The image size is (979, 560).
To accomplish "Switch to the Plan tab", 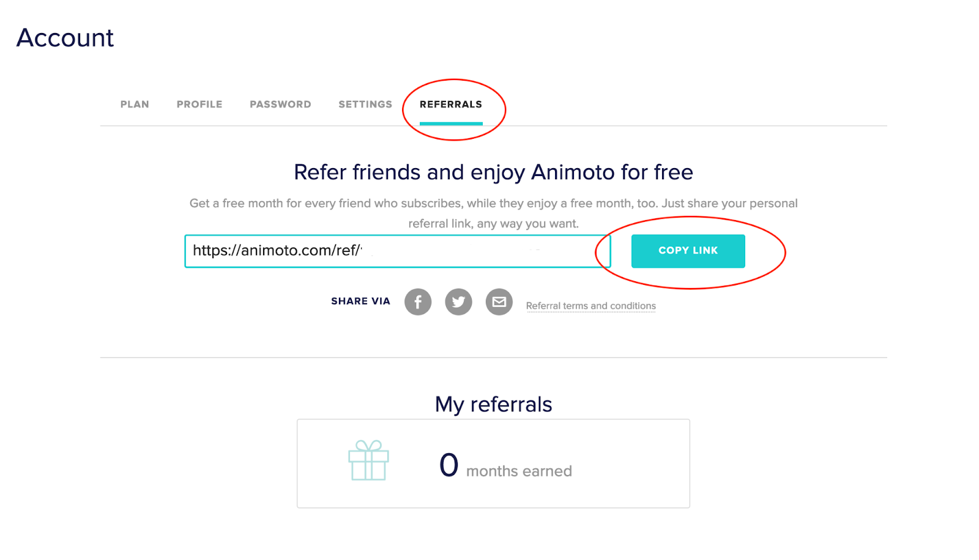I will pos(135,105).
